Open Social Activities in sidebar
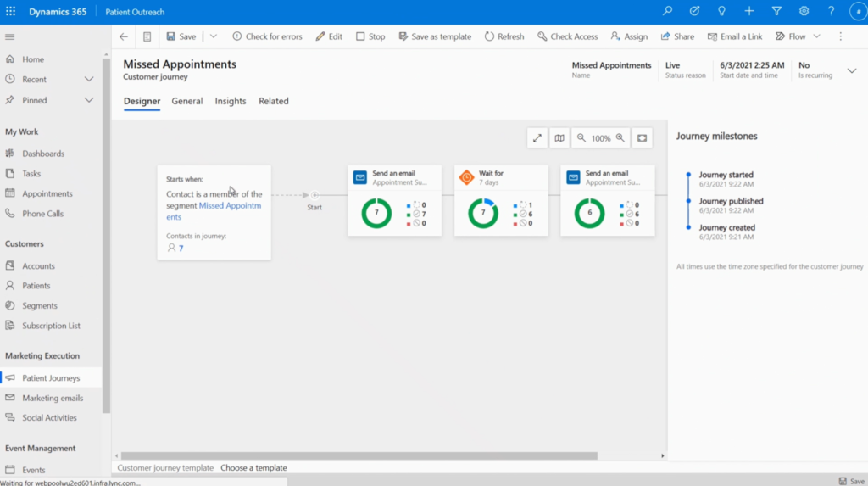The height and width of the screenshot is (486, 868). (51, 418)
